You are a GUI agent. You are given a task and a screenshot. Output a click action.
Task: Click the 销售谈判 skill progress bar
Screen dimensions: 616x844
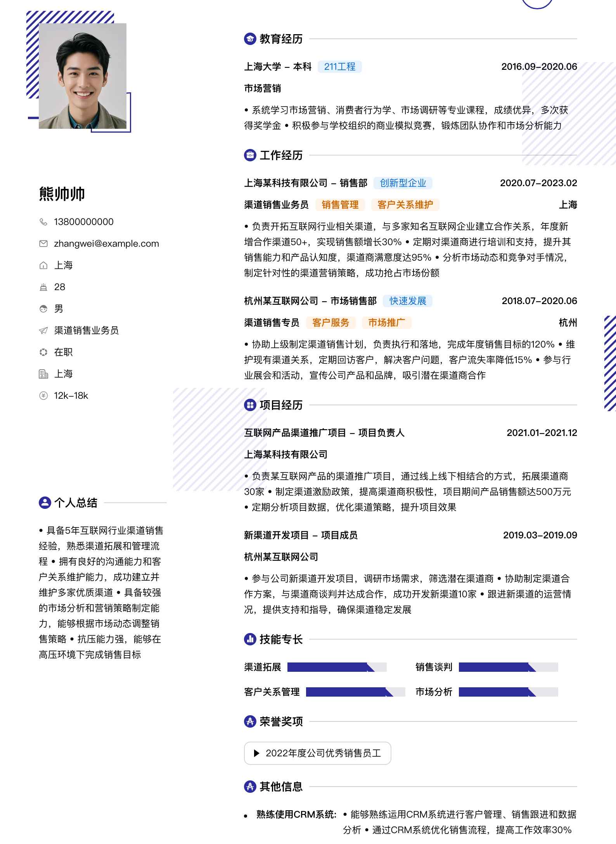509,667
